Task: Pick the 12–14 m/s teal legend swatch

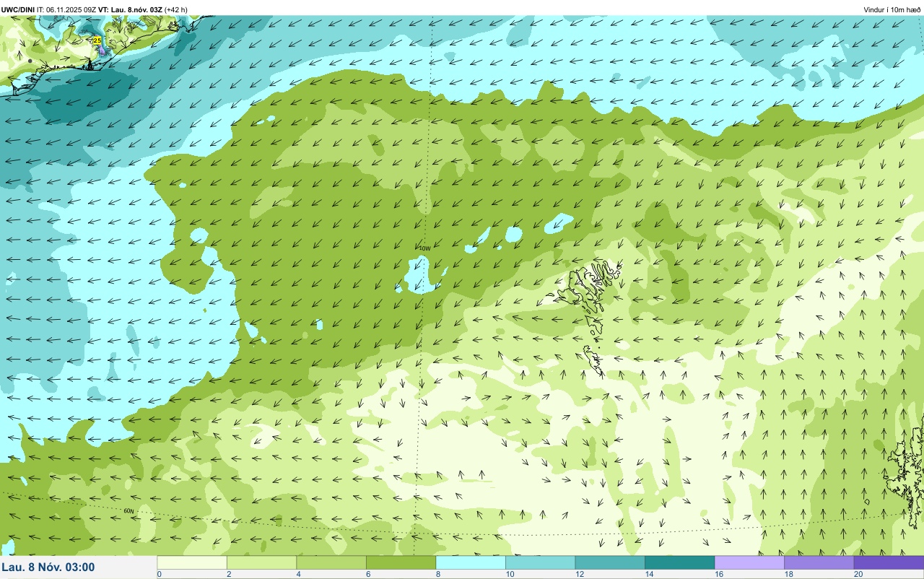Action: 610,562
